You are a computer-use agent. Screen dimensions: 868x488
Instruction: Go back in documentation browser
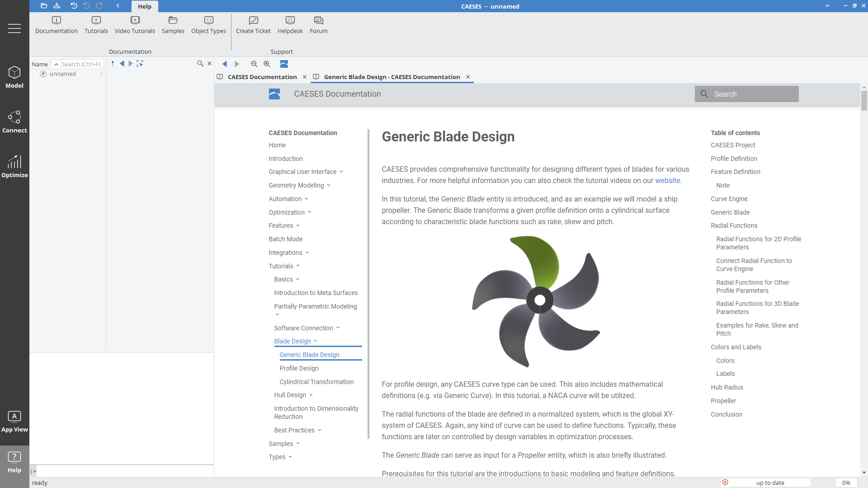coord(225,64)
